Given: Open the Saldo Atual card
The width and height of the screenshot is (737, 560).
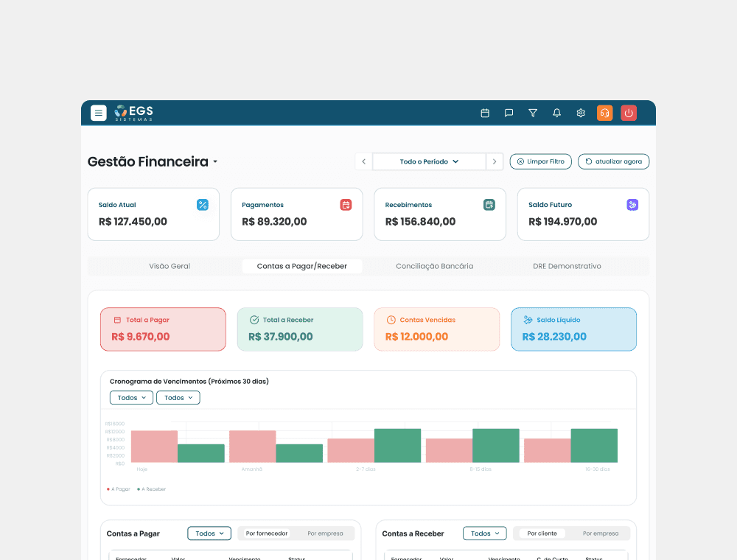Looking at the screenshot, I should point(153,214).
